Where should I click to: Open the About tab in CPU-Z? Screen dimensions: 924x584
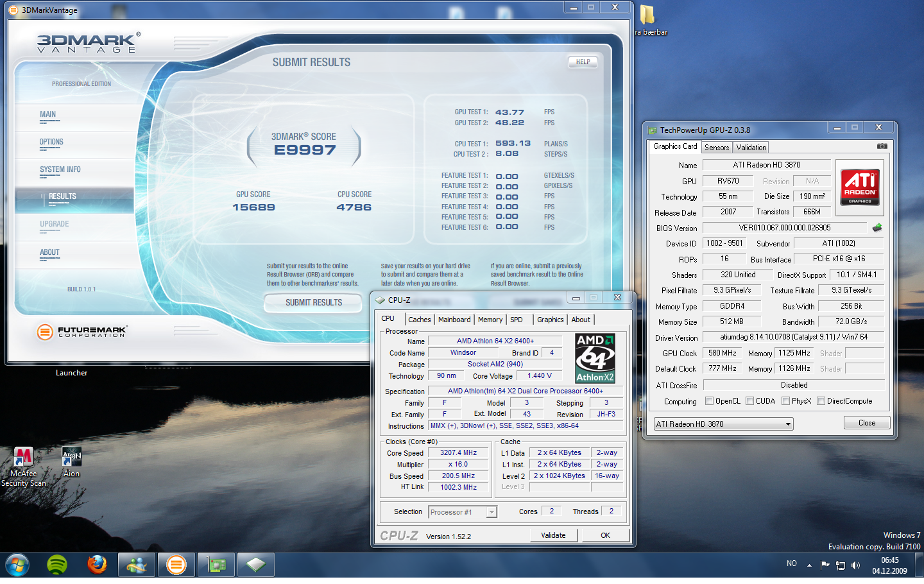tap(581, 320)
